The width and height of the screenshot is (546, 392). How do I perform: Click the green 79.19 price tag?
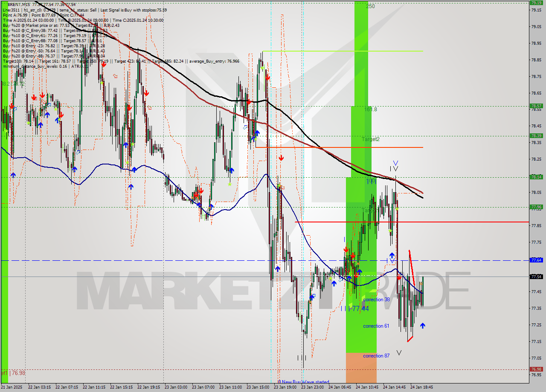click(536, 2)
